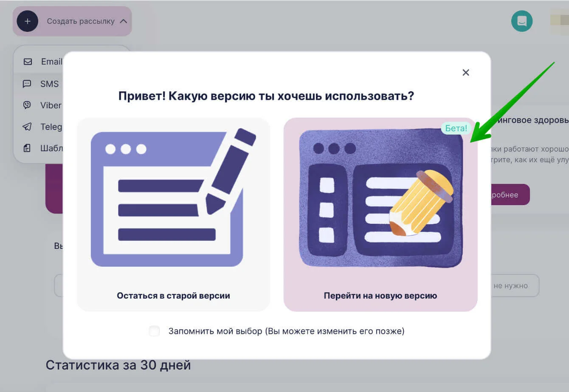
Task: Click the Бета! badge label
Action: point(456,128)
